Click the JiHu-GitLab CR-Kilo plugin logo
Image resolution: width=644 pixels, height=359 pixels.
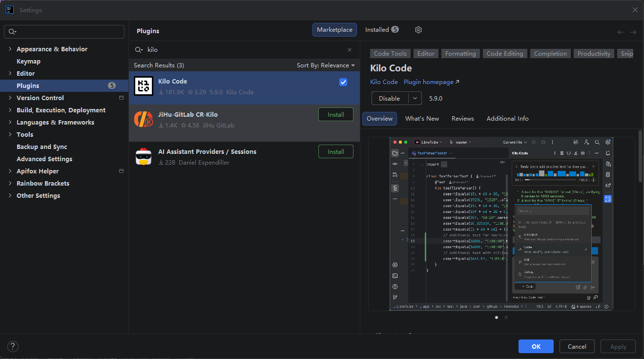(x=143, y=119)
